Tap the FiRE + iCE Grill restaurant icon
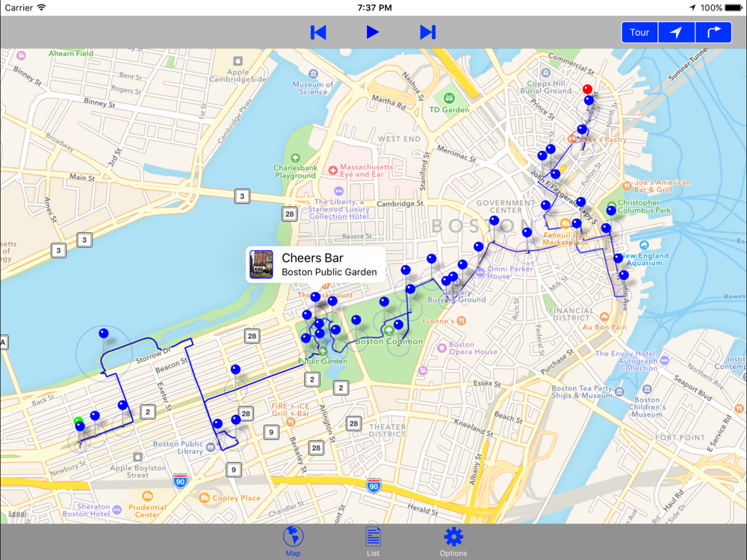 (x=291, y=422)
